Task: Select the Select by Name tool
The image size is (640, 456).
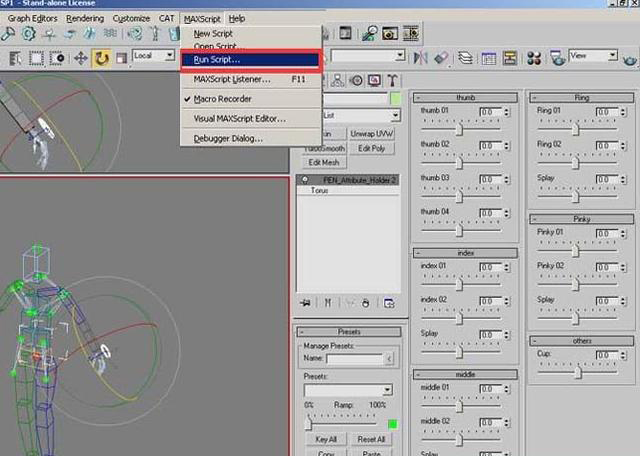Action: point(16,58)
